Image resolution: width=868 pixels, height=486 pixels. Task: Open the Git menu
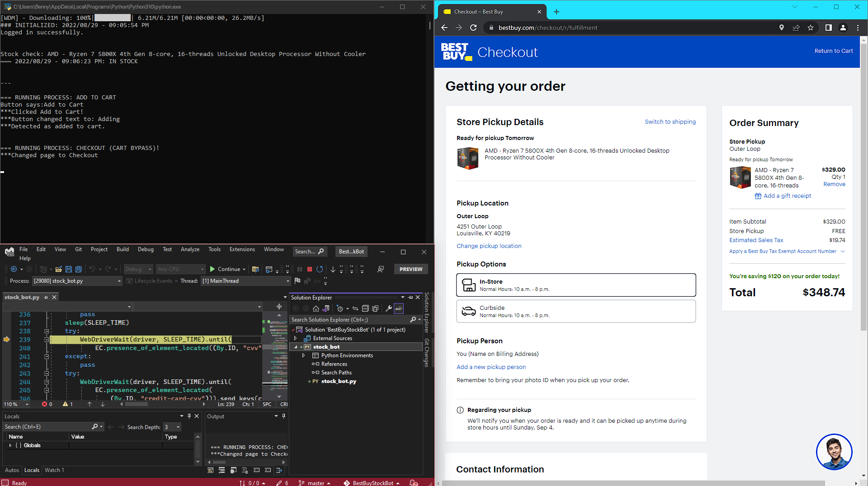(78, 249)
